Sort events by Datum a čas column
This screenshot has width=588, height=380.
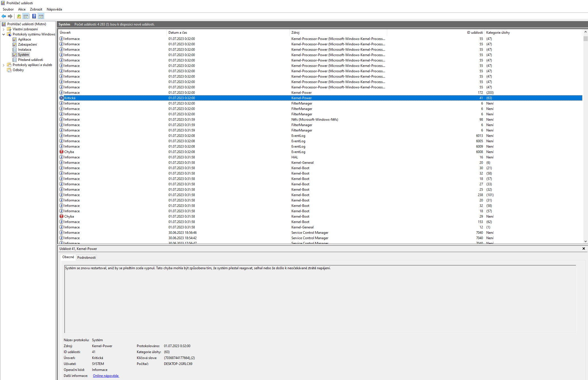pos(178,33)
